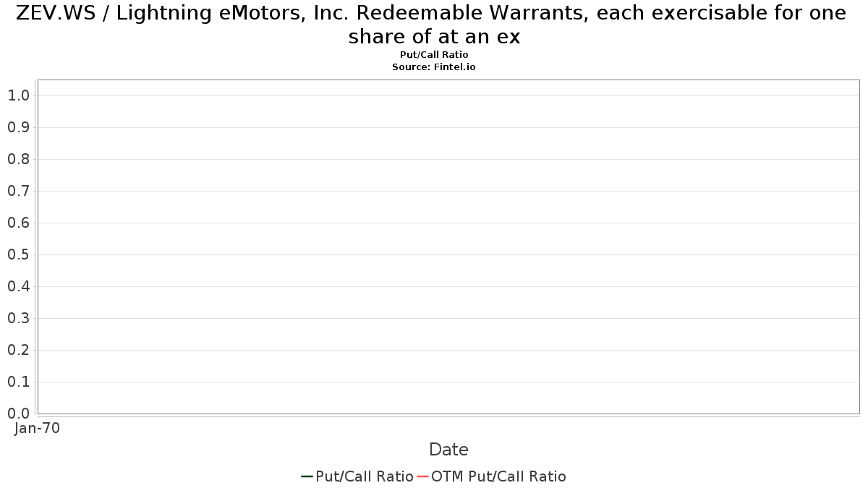Image resolution: width=868 pixels, height=488 pixels.
Task: Click the 0.3 y-axis tick label
Action: coord(18,318)
